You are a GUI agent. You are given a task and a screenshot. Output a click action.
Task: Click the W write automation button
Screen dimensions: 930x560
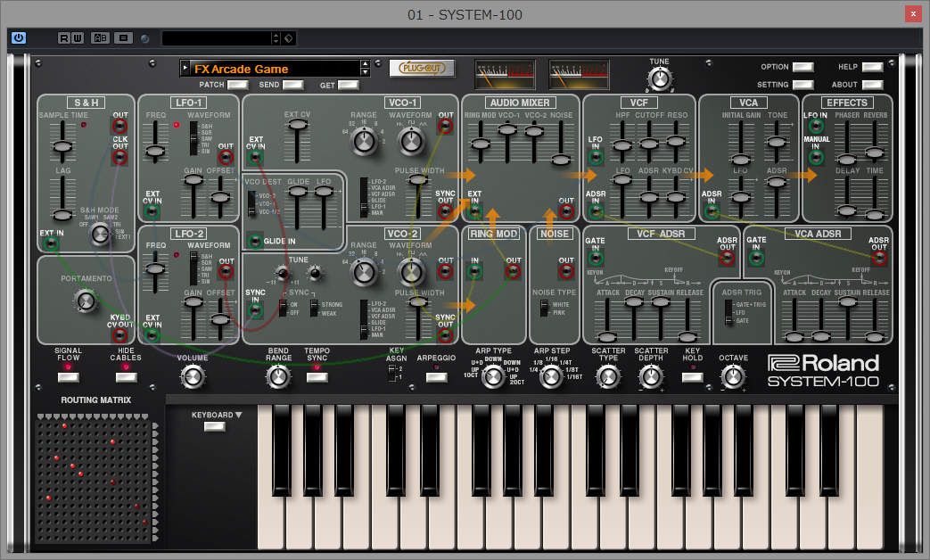[x=77, y=38]
